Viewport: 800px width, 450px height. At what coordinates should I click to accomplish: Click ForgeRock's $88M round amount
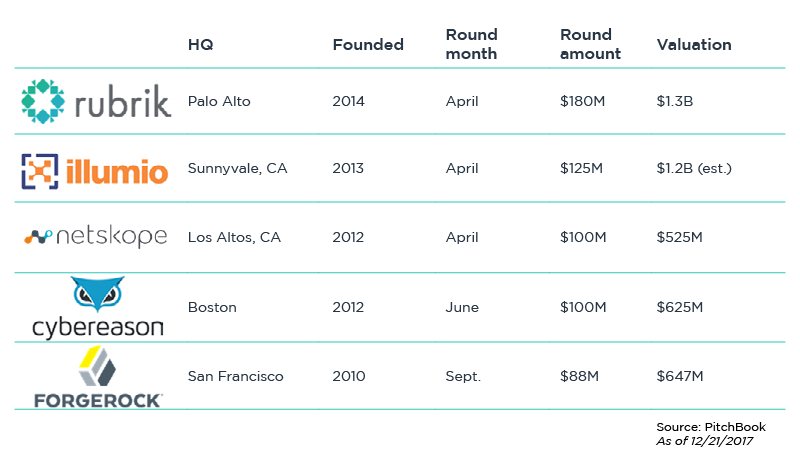(x=579, y=376)
